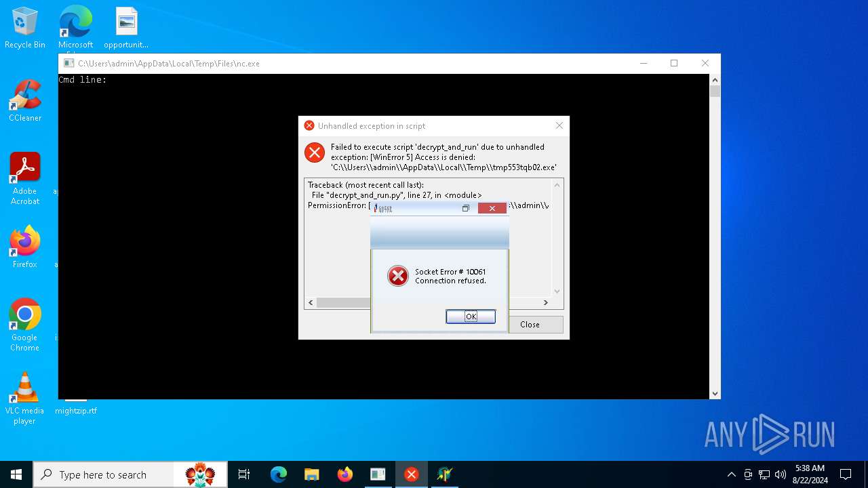Restore the small socket error window
Image resolution: width=868 pixels, height=488 pixels.
click(x=466, y=208)
